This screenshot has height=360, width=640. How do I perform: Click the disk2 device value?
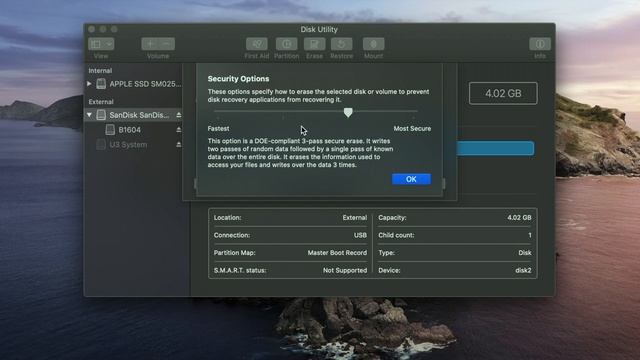523,270
